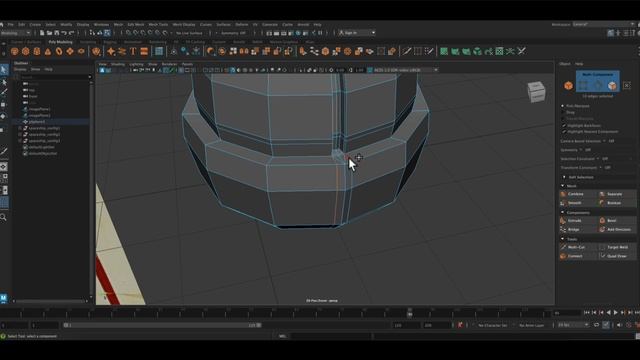Go to start of playback range
This screenshot has height=360, width=640.
tap(587, 313)
